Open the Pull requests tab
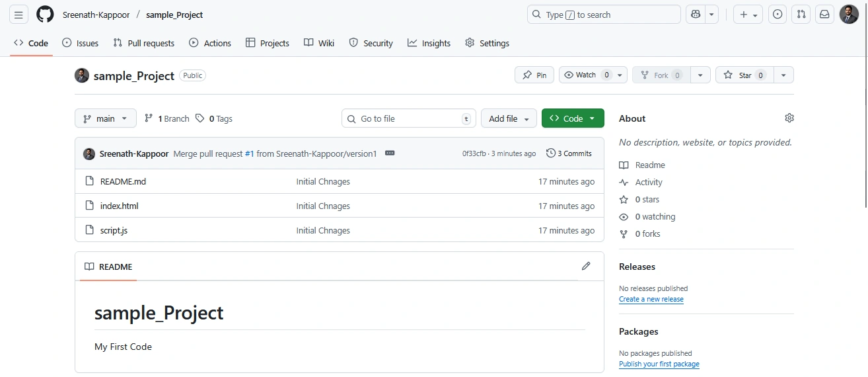 [143, 43]
